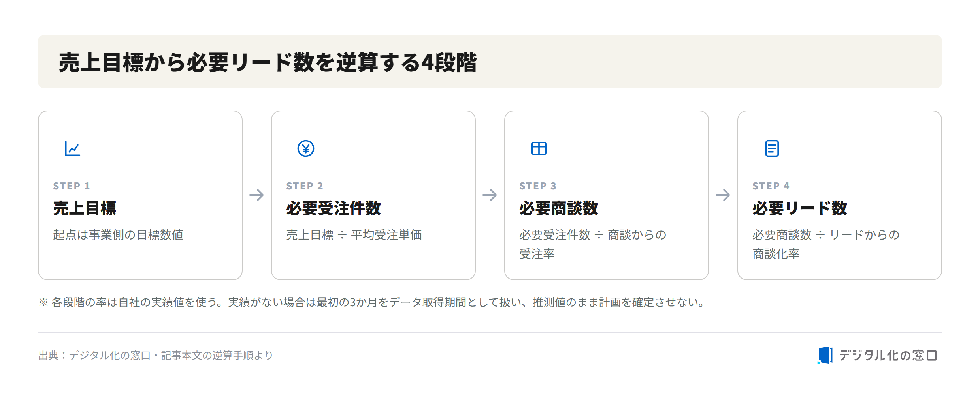Select the 必要受注件数 card heading
This screenshot has width=980, height=401.
point(334,208)
